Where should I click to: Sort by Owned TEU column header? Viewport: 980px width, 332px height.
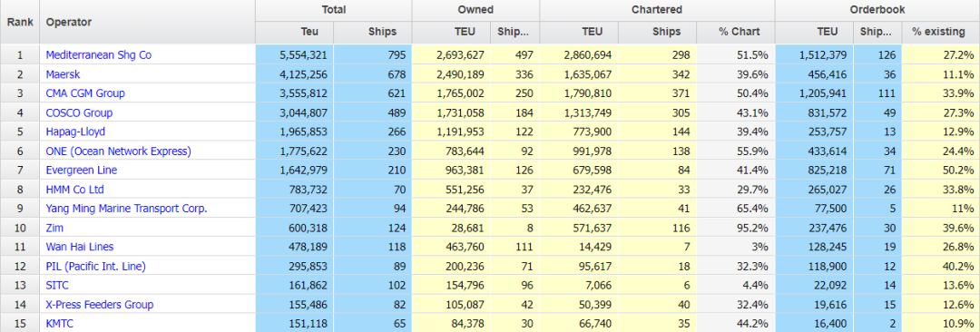tap(452, 33)
